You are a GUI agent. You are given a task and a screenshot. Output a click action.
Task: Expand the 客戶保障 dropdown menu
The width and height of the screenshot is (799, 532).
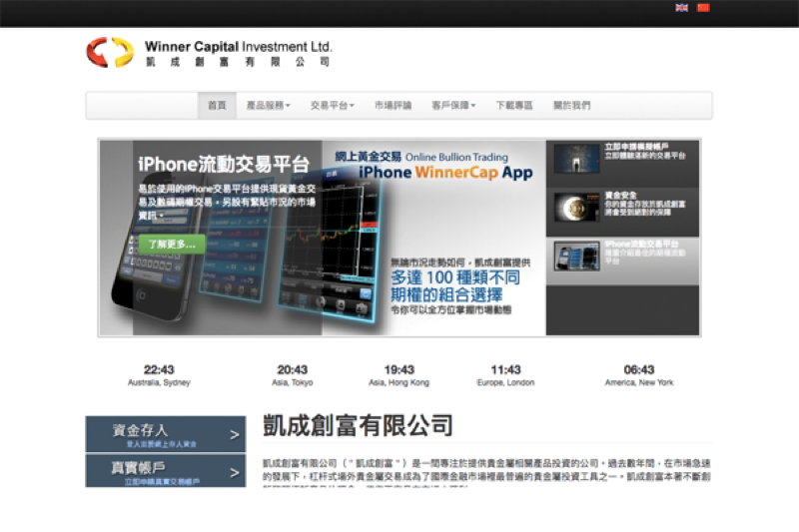(x=453, y=106)
